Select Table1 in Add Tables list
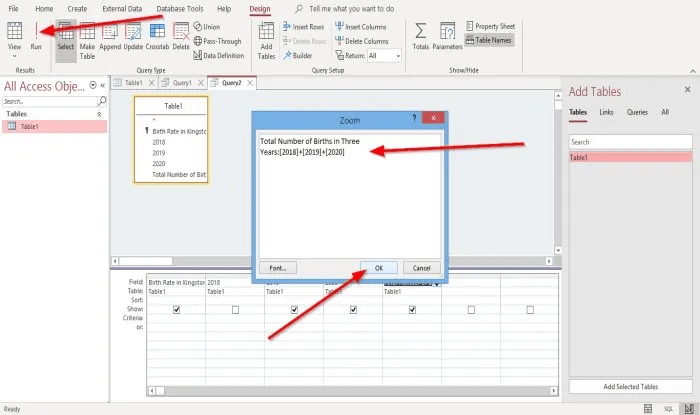The image size is (700, 415). point(630,157)
